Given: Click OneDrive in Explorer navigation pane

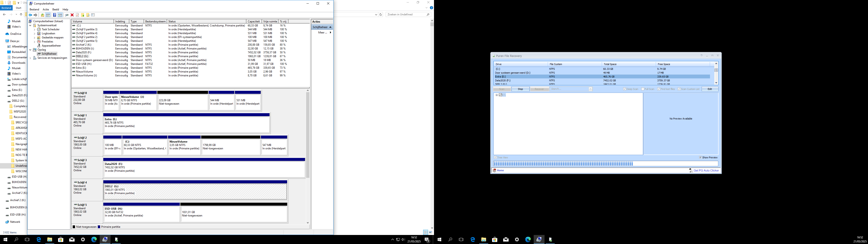Looking at the screenshot, I should pos(16,34).
